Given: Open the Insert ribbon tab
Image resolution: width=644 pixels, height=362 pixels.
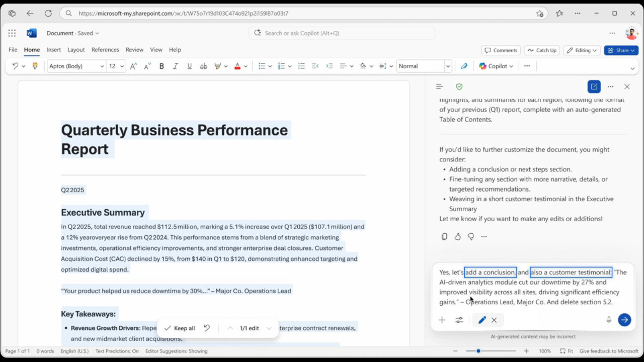Looking at the screenshot, I should click(x=54, y=50).
